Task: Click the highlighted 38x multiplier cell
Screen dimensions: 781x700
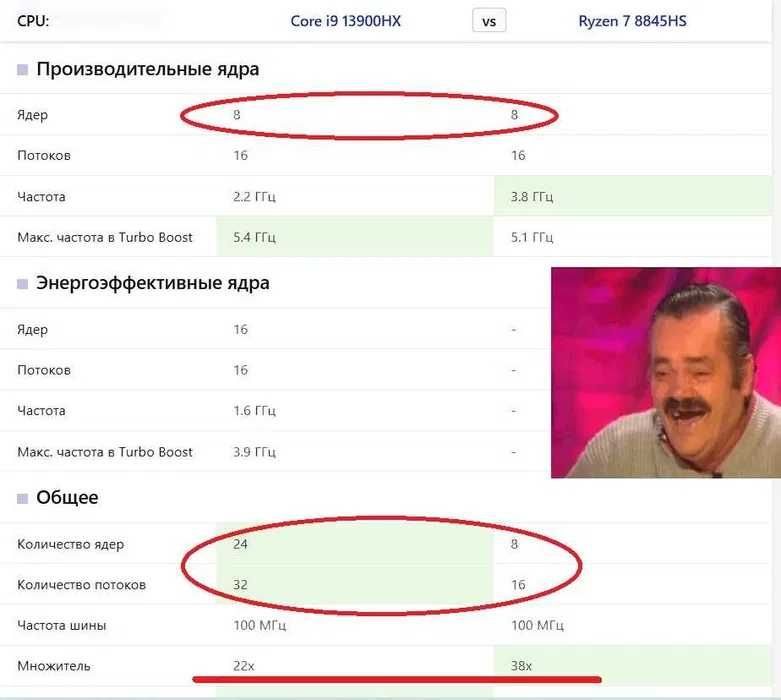Action: pos(633,666)
